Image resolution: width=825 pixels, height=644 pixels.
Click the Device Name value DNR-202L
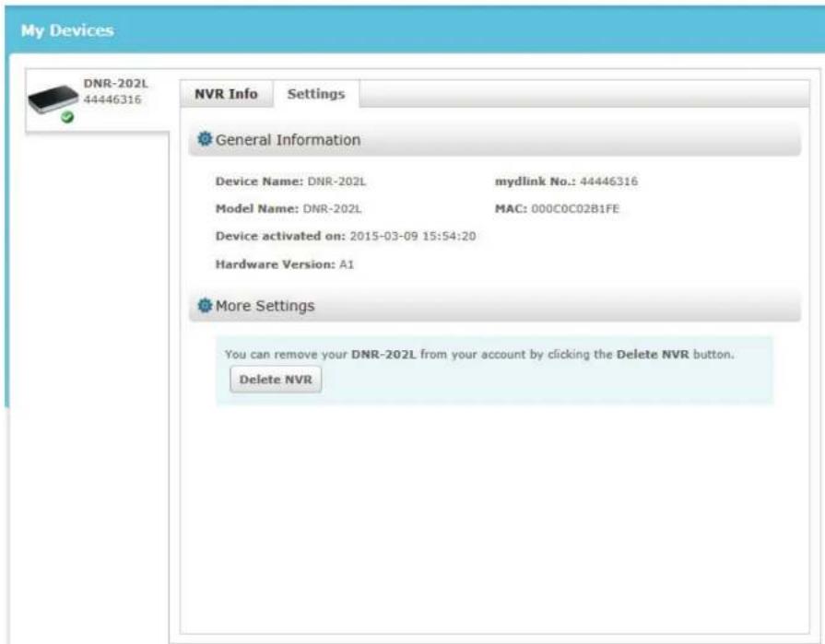pyautogui.click(x=336, y=181)
